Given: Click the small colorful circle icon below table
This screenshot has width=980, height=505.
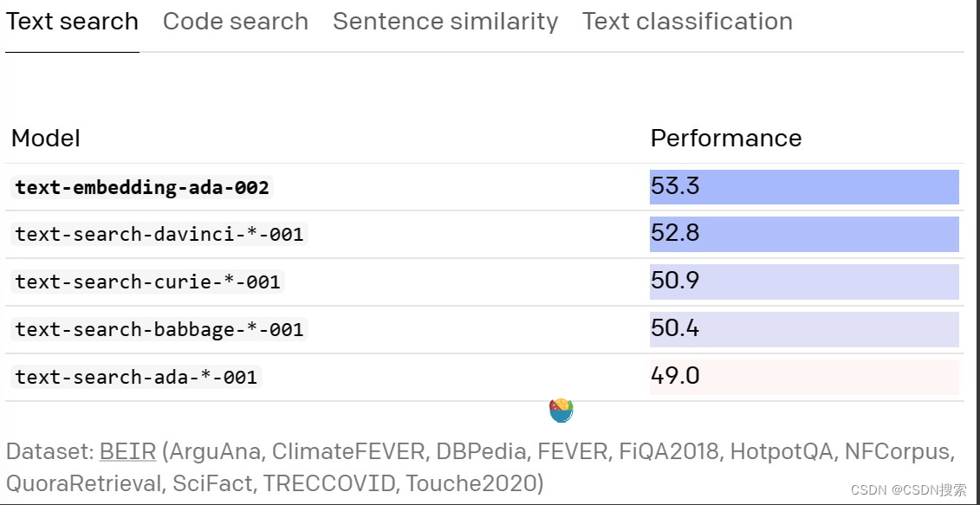Looking at the screenshot, I should click(561, 410).
